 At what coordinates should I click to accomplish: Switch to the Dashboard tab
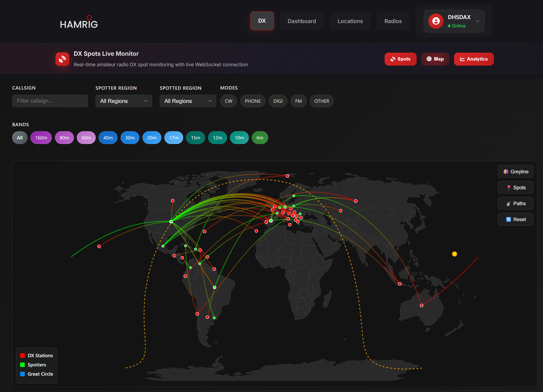point(302,21)
